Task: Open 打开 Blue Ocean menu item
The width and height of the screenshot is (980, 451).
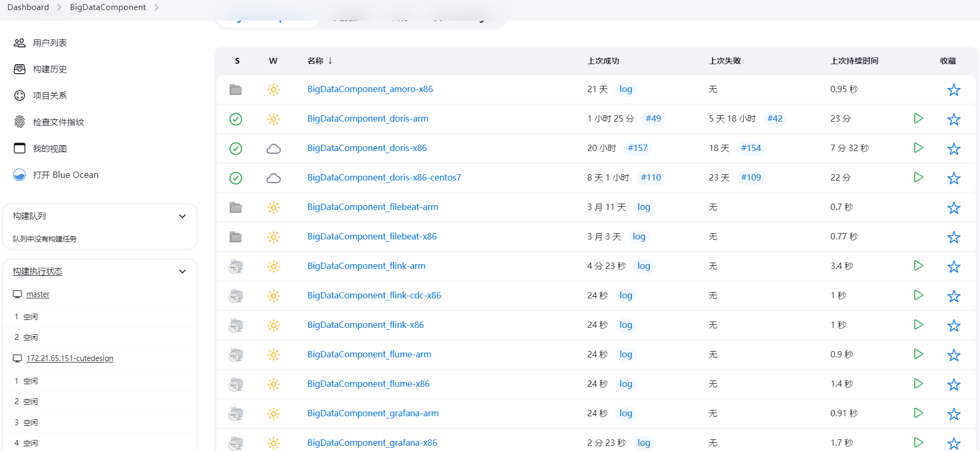Action: [66, 175]
